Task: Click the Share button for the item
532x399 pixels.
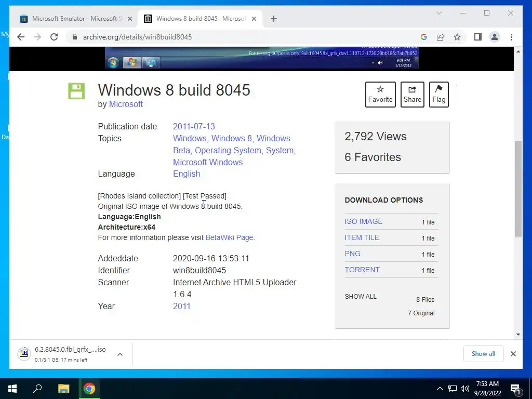Action: pos(412,95)
